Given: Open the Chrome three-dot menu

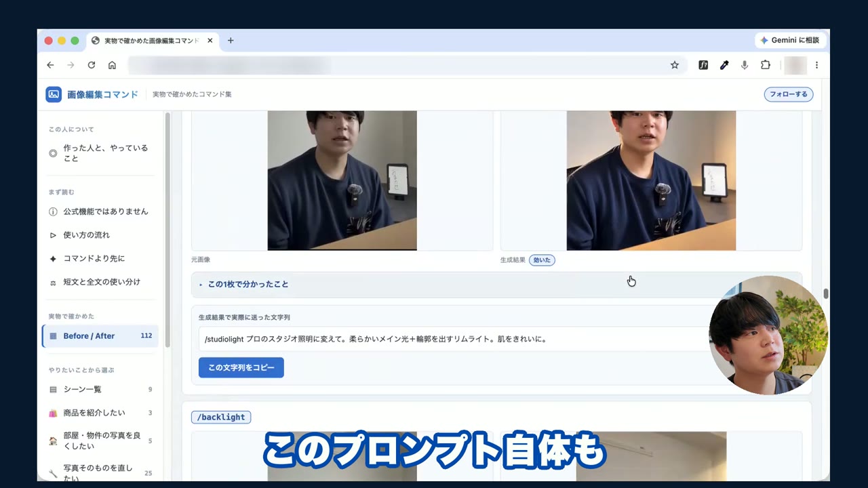Looking at the screenshot, I should [x=816, y=65].
